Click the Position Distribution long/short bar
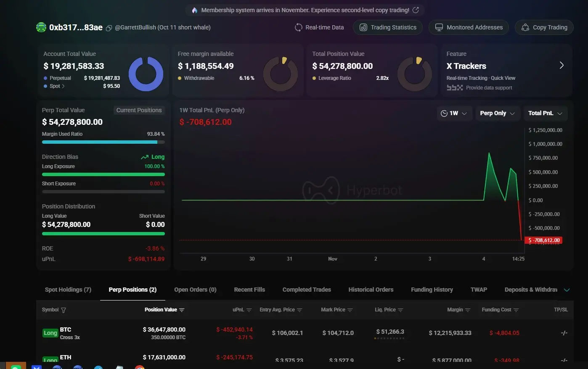Viewport: 588px width, 369px height. coord(103,234)
